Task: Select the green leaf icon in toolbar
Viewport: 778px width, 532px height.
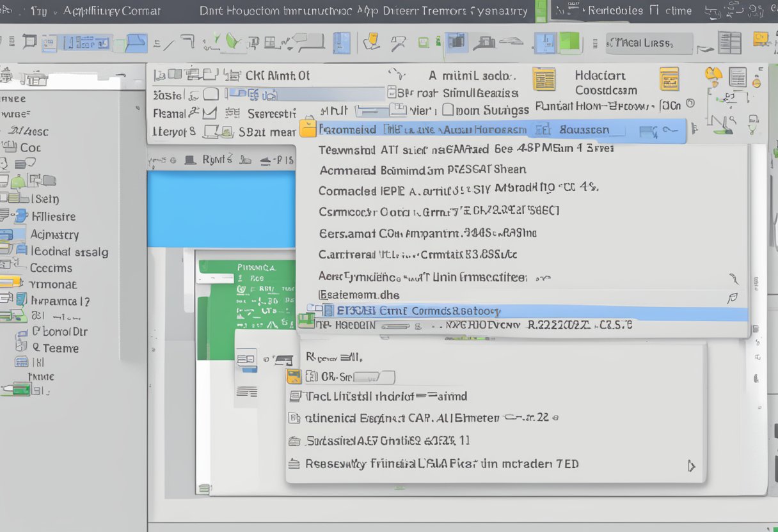Action: click(233, 42)
